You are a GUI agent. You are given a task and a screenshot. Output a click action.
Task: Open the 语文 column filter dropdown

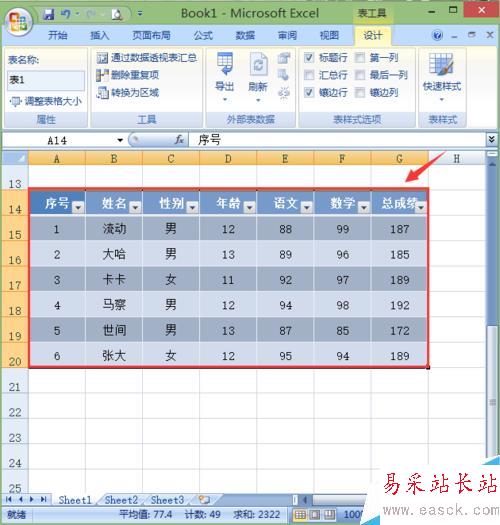click(306, 208)
